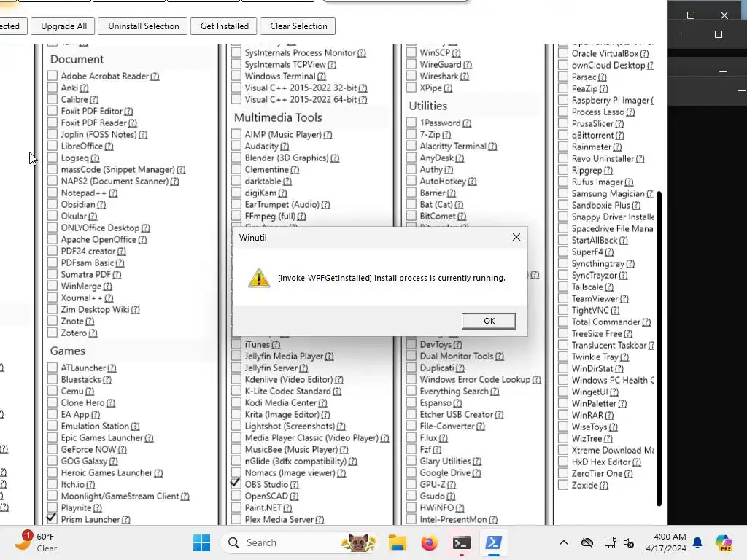This screenshot has width=747, height=560.
Task: Enable the LibreOffice checkbox
Action: pyautogui.click(x=53, y=146)
